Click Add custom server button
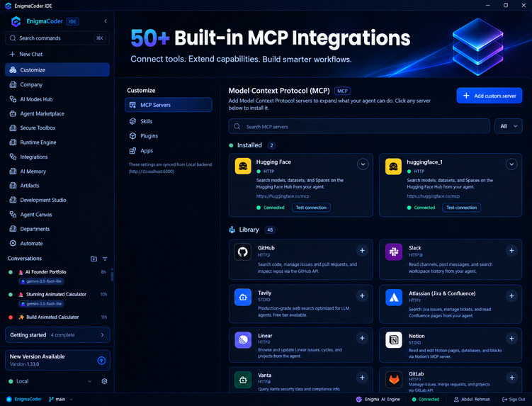This screenshot has height=406, width=532. [489, 96]
